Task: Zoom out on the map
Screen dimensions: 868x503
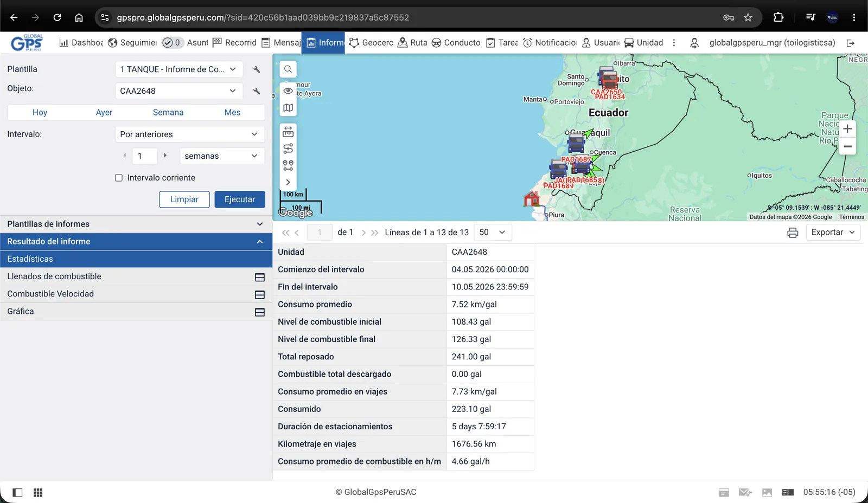Action: (x=847, y=146)
